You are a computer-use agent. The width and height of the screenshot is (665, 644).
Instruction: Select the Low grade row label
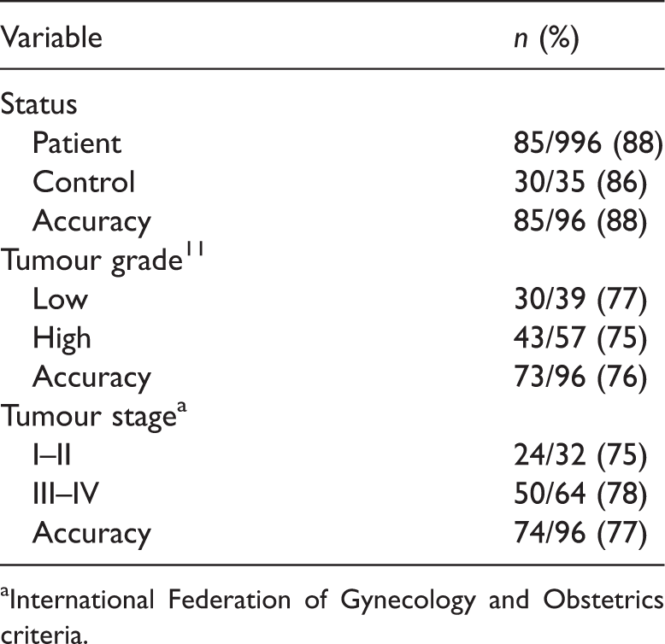(60, 299)
